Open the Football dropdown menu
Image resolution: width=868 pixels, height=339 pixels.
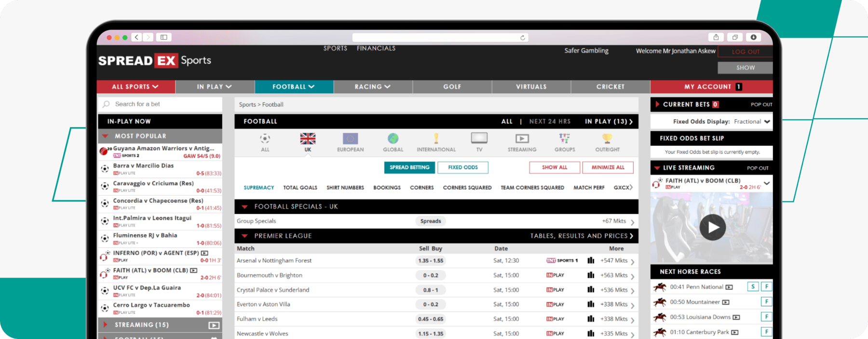(x=294, y=87)
